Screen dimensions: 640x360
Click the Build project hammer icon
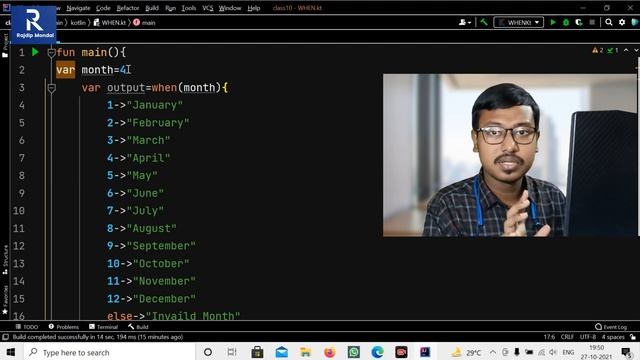(x=484, y=22)
